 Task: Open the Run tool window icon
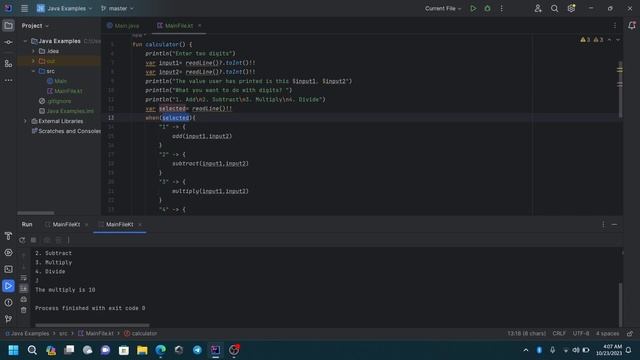8,286
